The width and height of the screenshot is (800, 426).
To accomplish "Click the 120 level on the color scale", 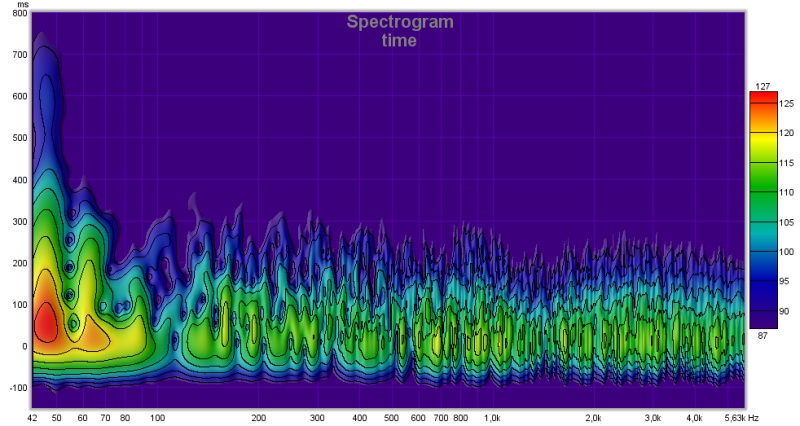I will coord(786,133).
